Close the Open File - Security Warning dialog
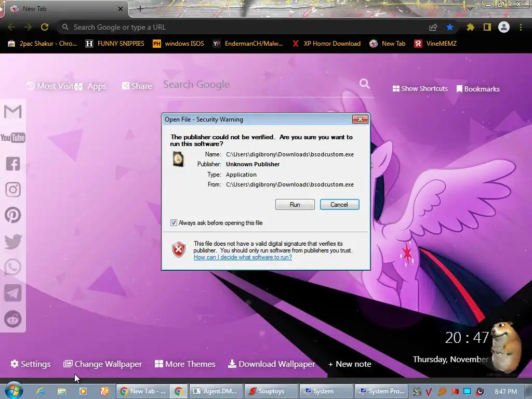Image resolution: width=532 pixels, height=399 pixels. pyautogui.click(x=361, y=119)
